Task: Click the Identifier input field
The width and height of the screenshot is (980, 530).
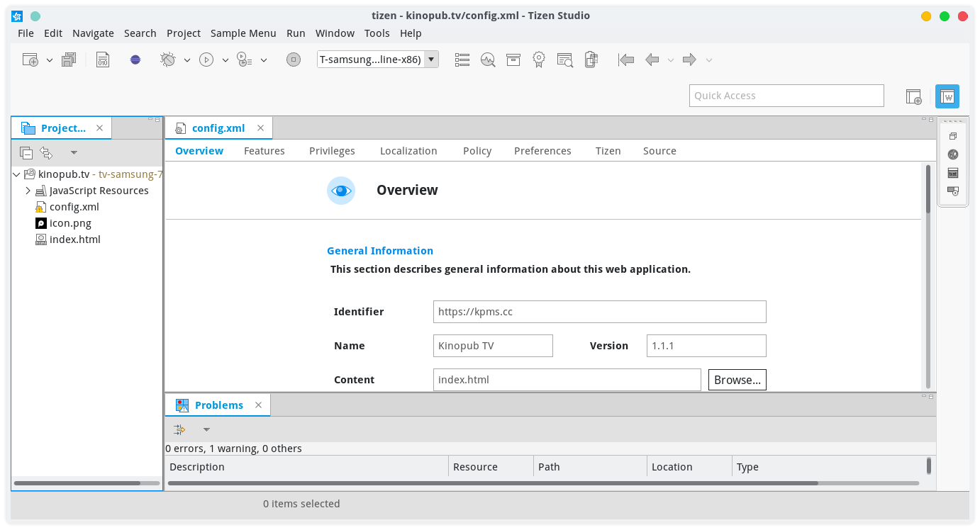Action: coord(600,312)
